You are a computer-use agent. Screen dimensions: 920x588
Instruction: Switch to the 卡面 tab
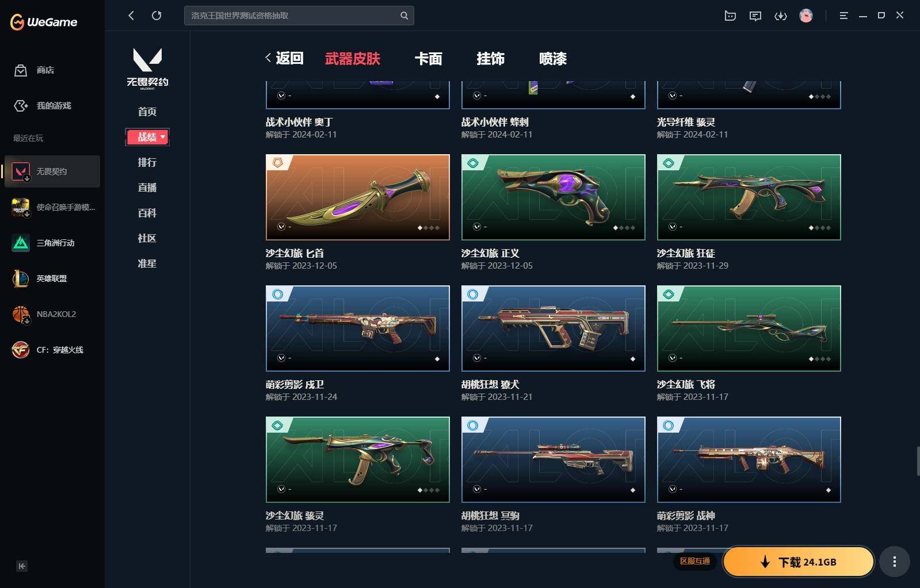(x=429, y=59)
